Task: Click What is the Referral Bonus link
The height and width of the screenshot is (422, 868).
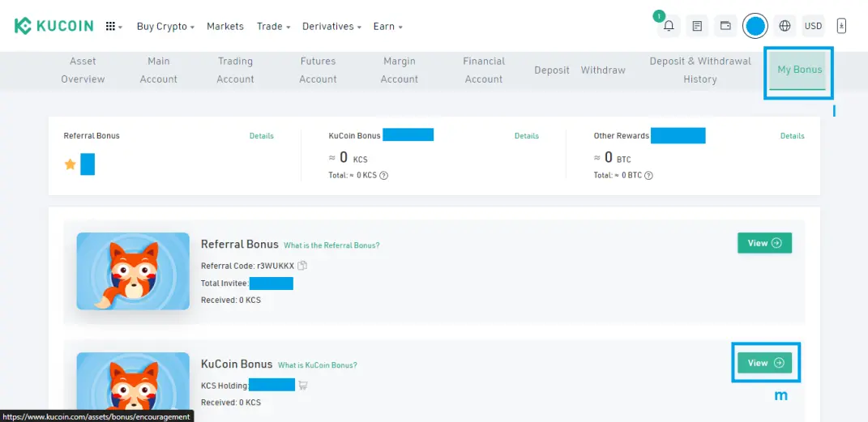Action: coord(331,245)
